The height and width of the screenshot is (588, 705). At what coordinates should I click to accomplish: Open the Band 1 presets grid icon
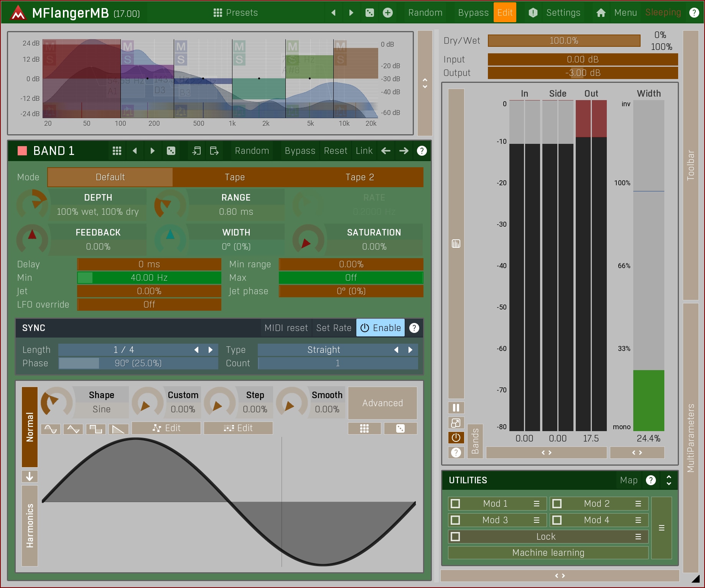(117, 151)
